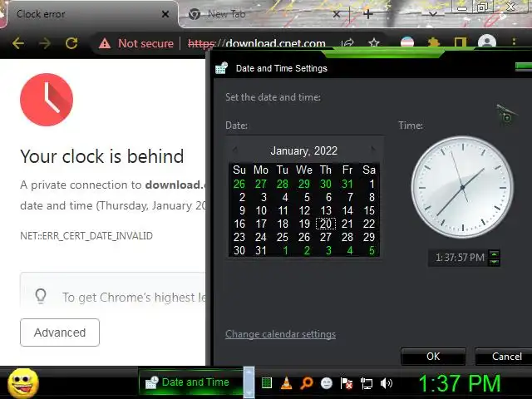Click the side panel icon in Chrome toolbar

point(460,42)
